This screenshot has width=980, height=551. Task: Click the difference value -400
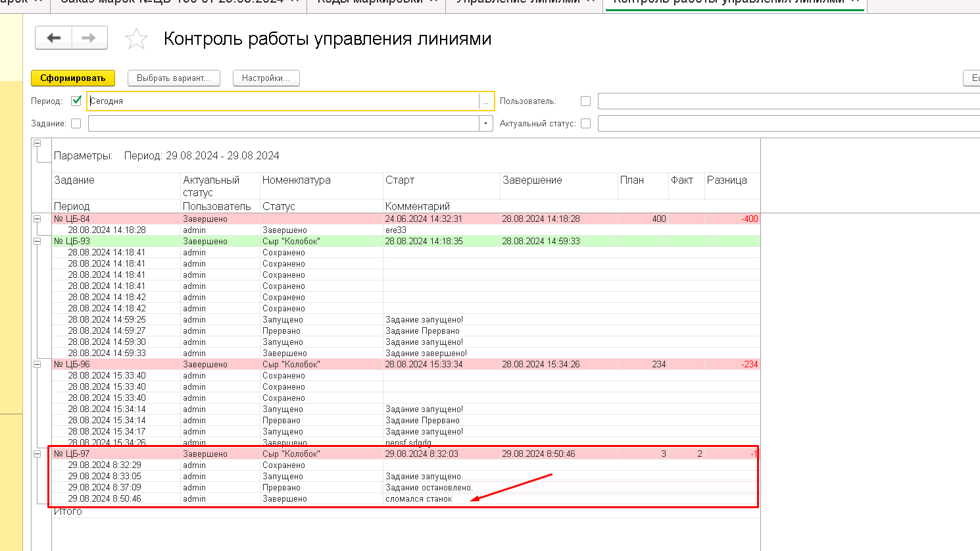pyautogui.click(x=749, y=219)
